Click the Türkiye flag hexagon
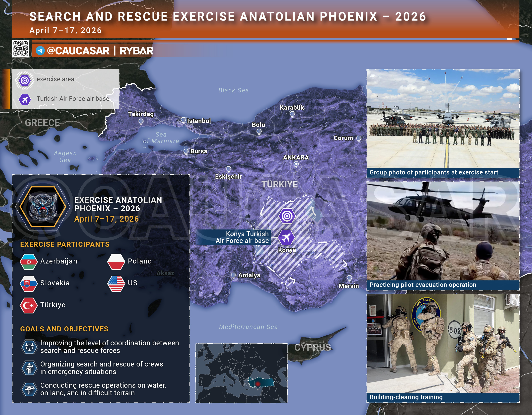 (29, 305)
